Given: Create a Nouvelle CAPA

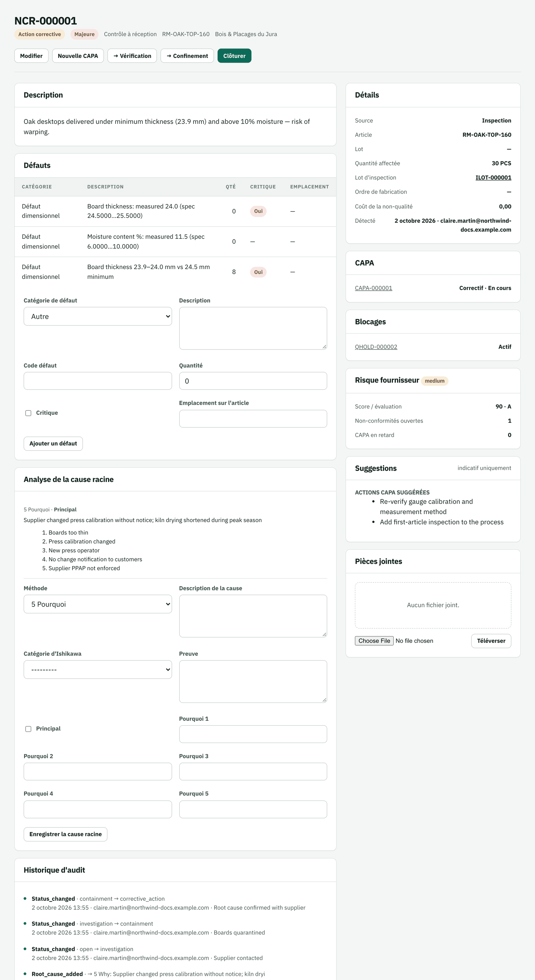Looking at the screenshot, I should (78, 56).
